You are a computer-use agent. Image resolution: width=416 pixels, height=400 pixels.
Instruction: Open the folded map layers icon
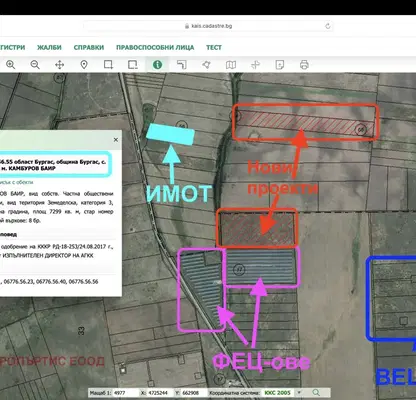pyautogui.click(x=231, y=65)
